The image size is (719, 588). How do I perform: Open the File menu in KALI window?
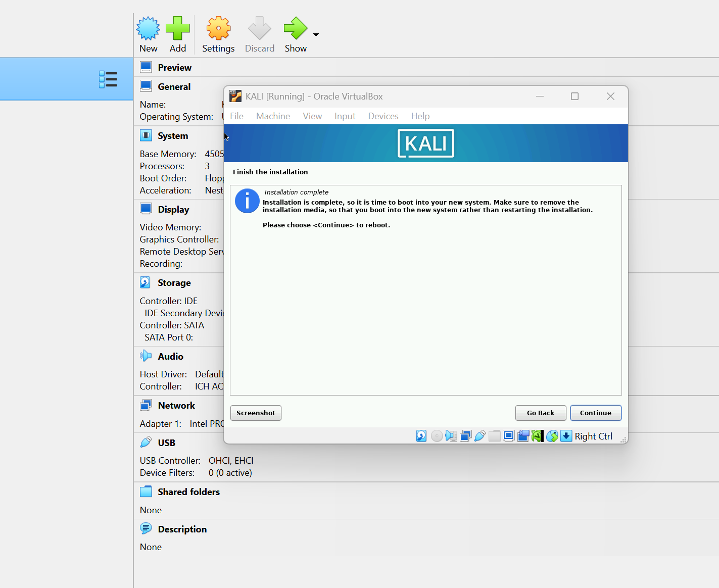pyautogui.click(x=236, y=116)
